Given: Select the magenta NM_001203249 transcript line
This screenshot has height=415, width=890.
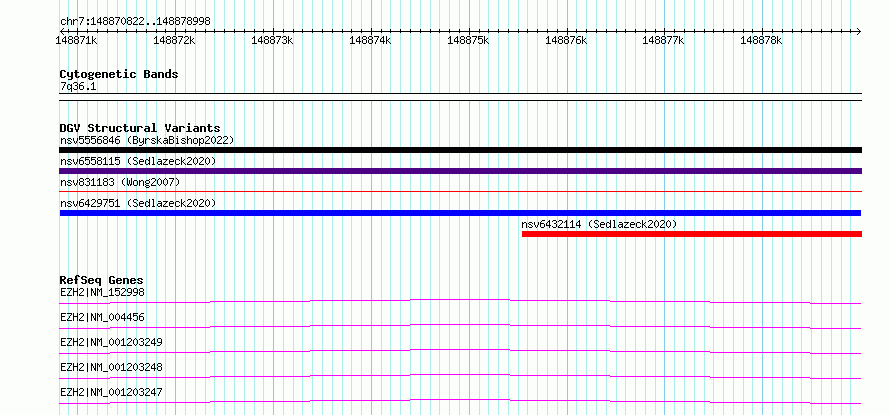Looking at the screenshot, I should point(460,350).
